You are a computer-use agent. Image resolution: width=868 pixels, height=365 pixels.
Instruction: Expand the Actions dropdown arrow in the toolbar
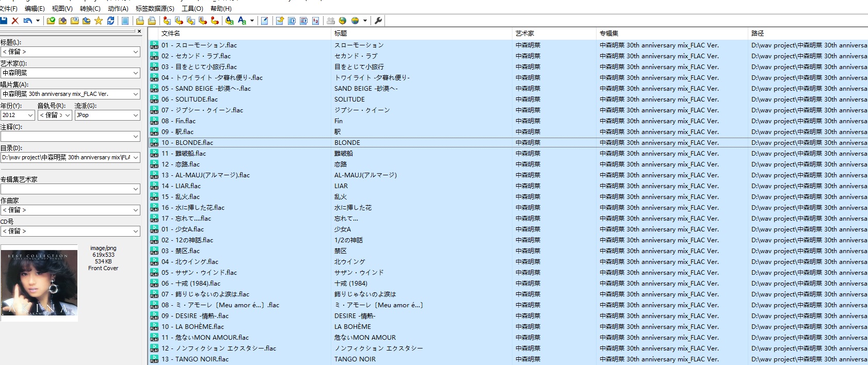click(x=252, y=21)
